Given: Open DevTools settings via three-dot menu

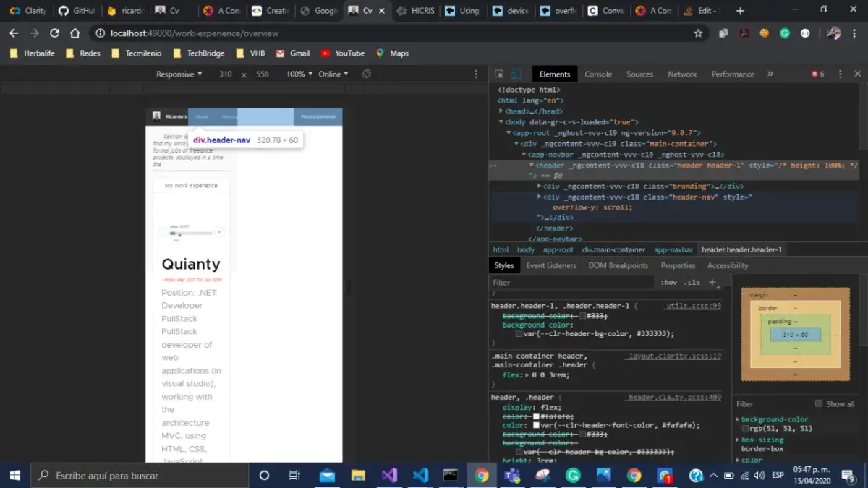Looking at the screenshot, I should tap(840, 74).
